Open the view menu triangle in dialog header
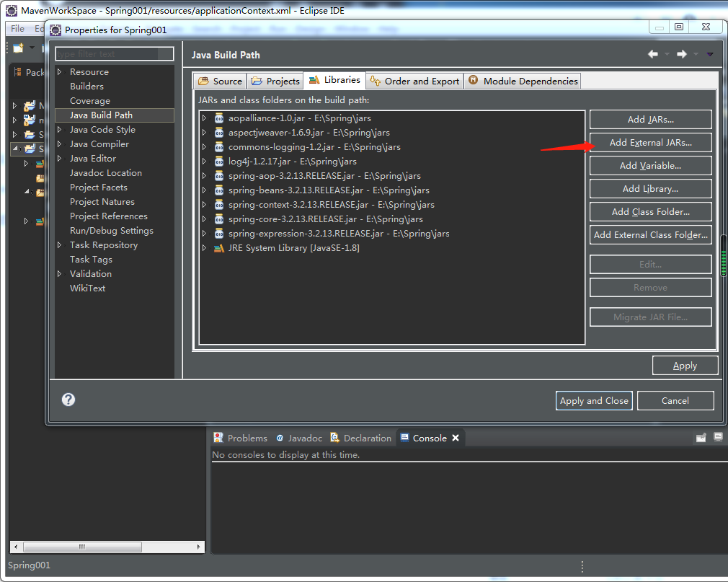This screenshot has height=582, width=728. click(710, 54)
